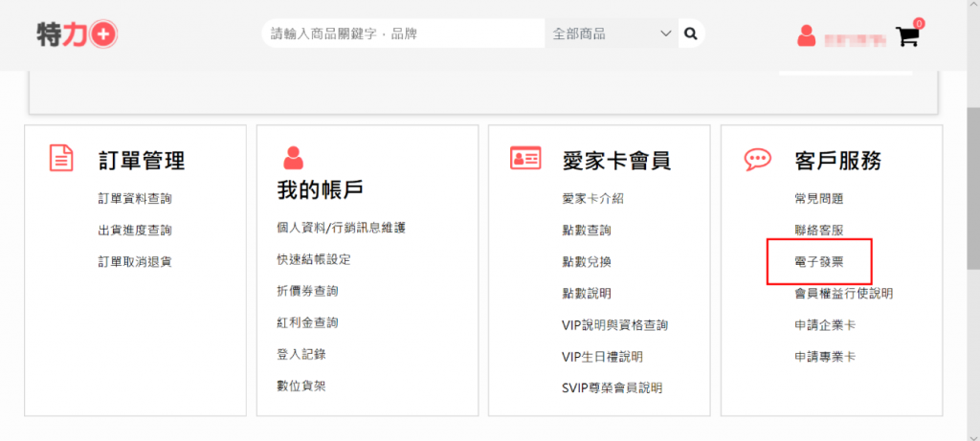
Task: Open 電子發票 link
Action: click(819, 262)
